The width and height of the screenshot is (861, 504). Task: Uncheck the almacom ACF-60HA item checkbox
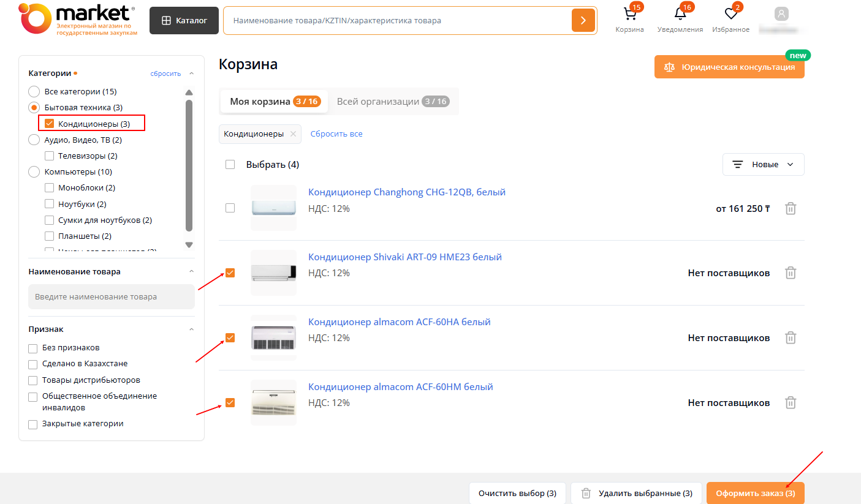230,337
